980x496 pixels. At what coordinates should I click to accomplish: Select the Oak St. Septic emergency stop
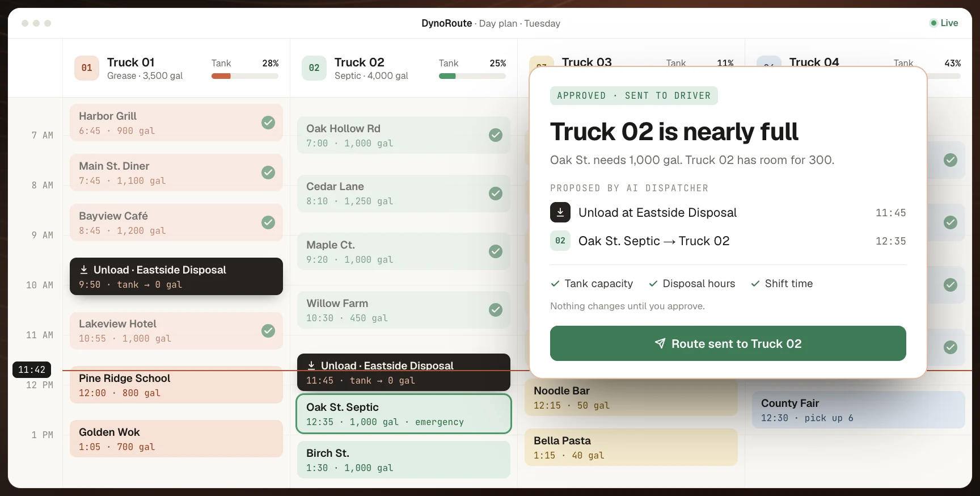(404, 414)
